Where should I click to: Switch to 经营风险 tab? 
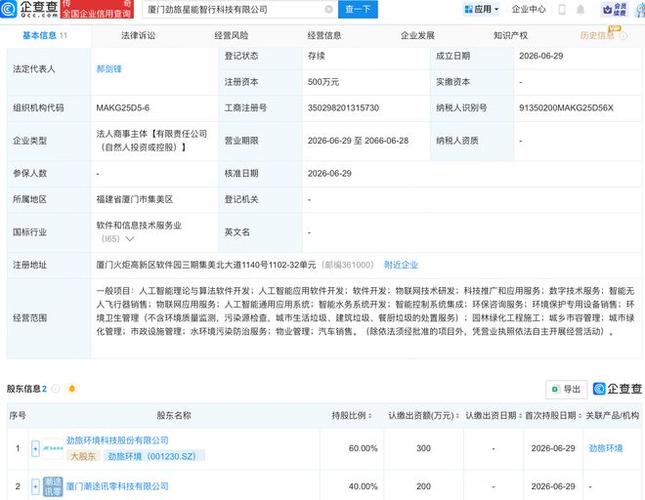coord(231,36)
